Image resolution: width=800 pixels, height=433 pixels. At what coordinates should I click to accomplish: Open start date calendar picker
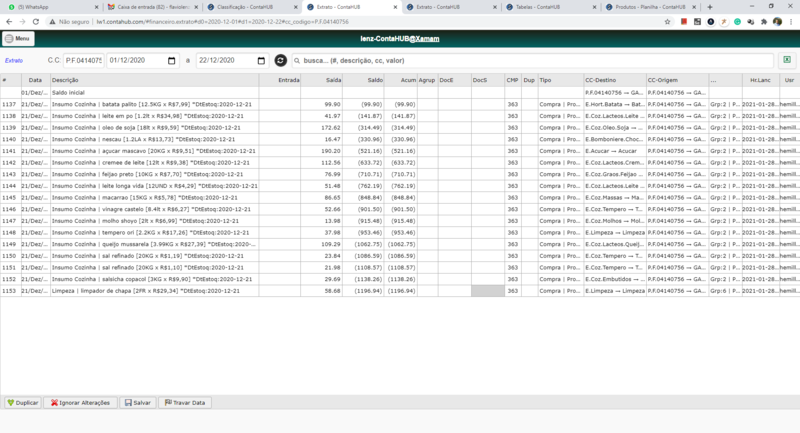point(171,61)
